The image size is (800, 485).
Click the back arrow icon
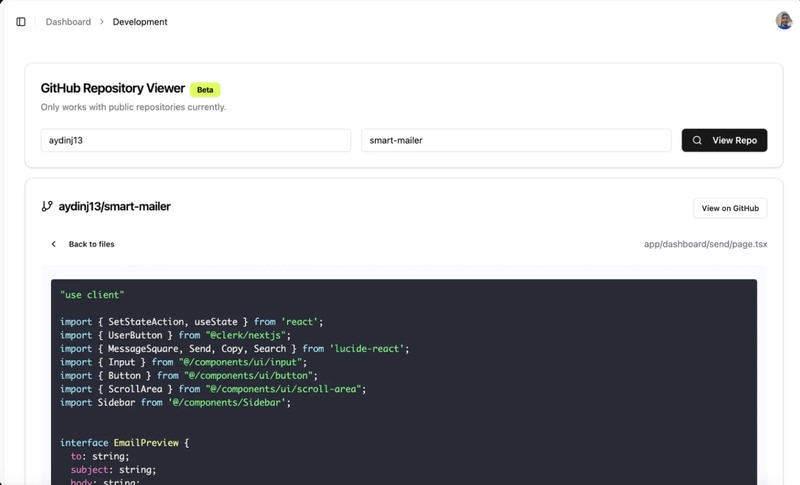[54, 244]
